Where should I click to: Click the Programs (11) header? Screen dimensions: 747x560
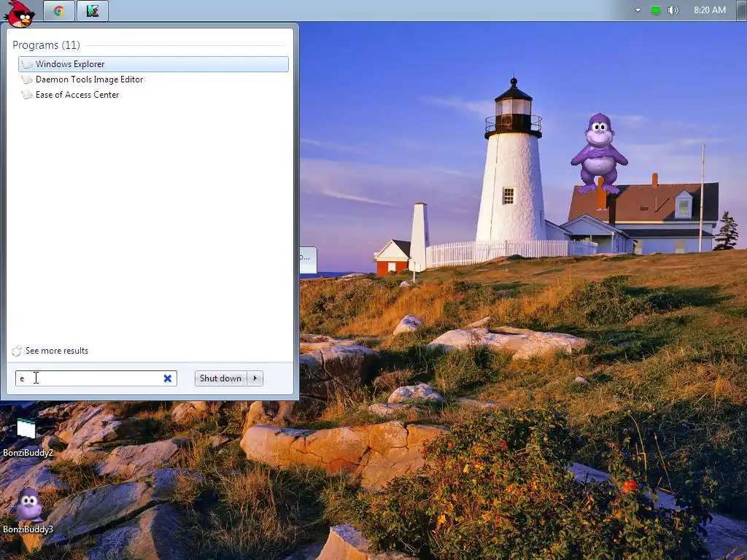point(46,45)
